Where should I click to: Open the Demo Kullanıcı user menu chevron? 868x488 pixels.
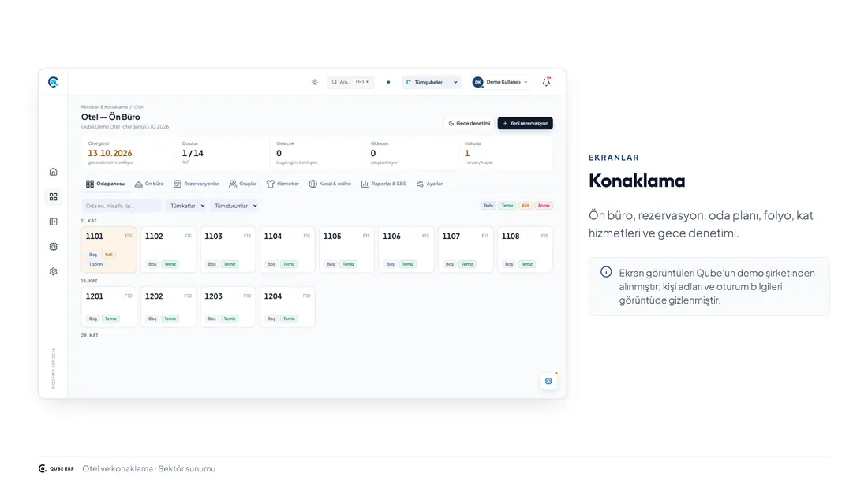click(x=526, y=83)
